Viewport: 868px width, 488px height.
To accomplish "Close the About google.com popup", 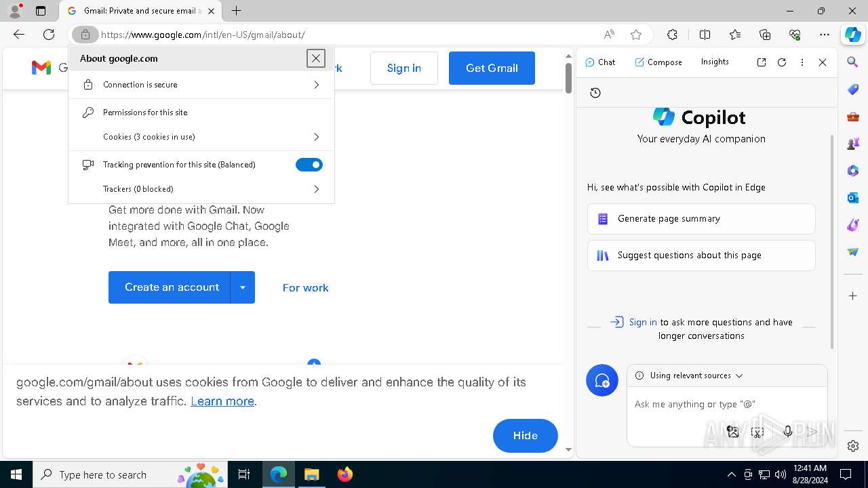I will (x=316, y=58).
